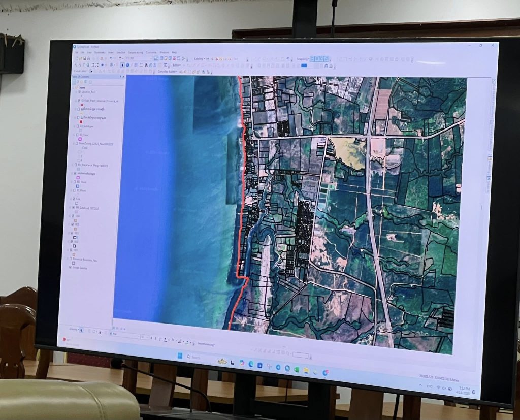Click List By Source icon
The image size is (520, 420).
tap(78, 82)
